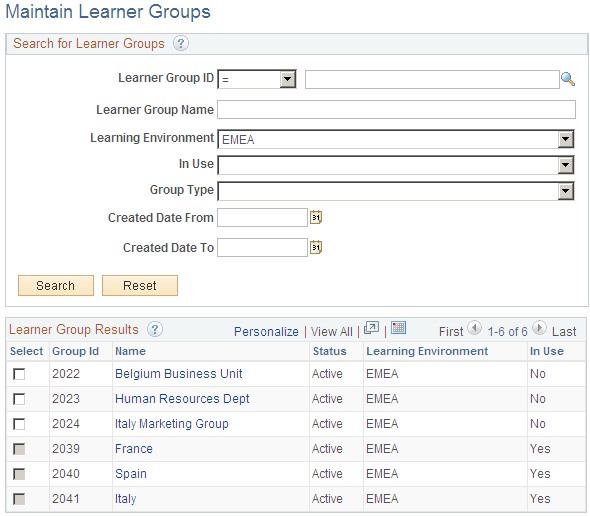Click Group Id cell 2024

pos(66,424)
